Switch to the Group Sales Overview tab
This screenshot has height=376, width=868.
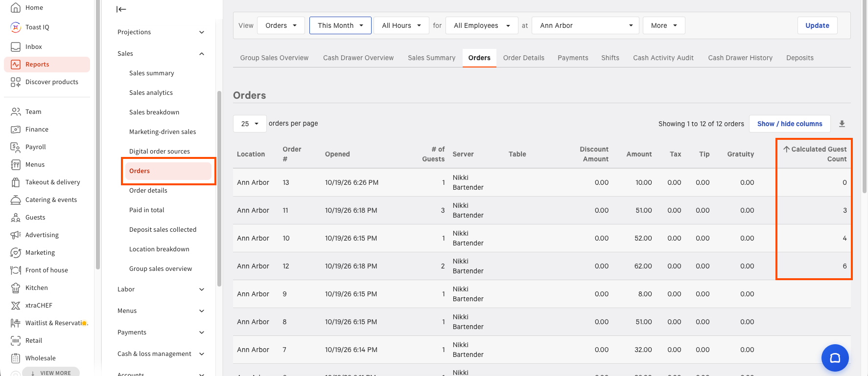[274, 58]
